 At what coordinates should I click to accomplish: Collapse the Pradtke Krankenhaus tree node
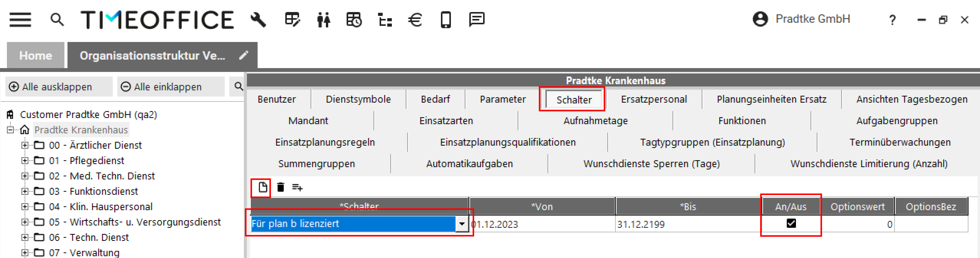[10, 130]
